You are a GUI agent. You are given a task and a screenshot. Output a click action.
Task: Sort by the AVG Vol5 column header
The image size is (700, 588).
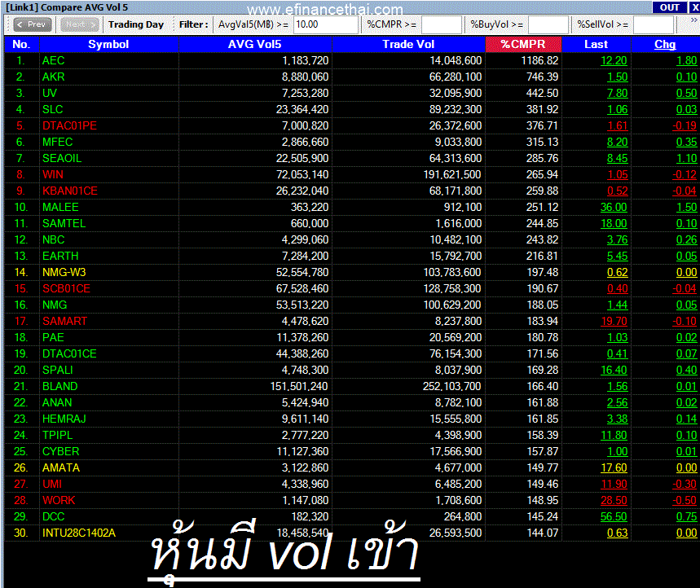(255, 44)
